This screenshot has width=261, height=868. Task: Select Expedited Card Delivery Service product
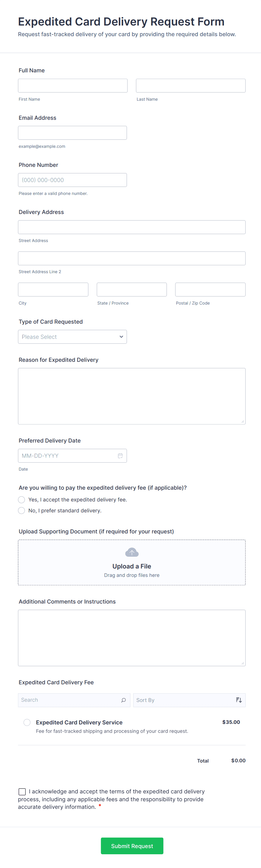point(27,722)
